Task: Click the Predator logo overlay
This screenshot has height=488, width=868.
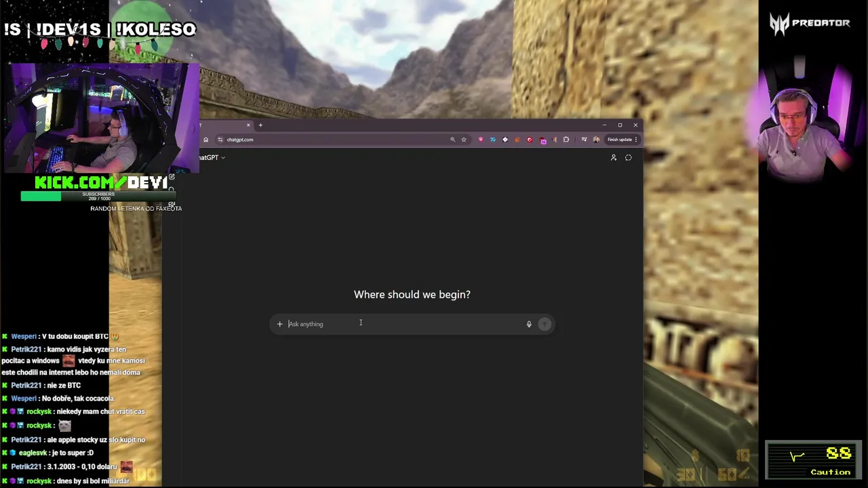Action: tap(810, 24)
